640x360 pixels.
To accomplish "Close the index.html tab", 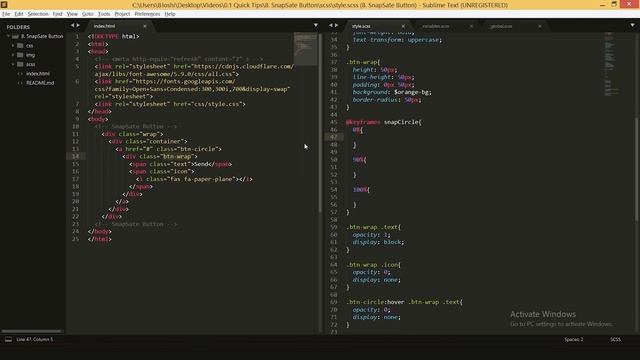I will coord(144,26).
